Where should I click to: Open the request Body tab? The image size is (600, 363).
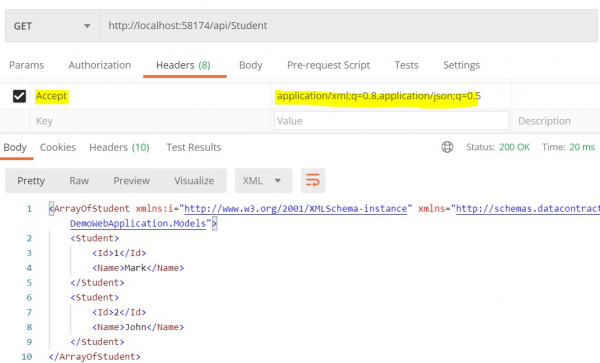251,65
